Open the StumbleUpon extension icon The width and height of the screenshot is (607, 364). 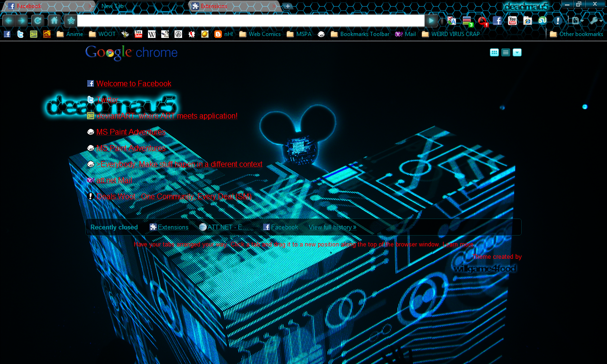click(543, 20)
